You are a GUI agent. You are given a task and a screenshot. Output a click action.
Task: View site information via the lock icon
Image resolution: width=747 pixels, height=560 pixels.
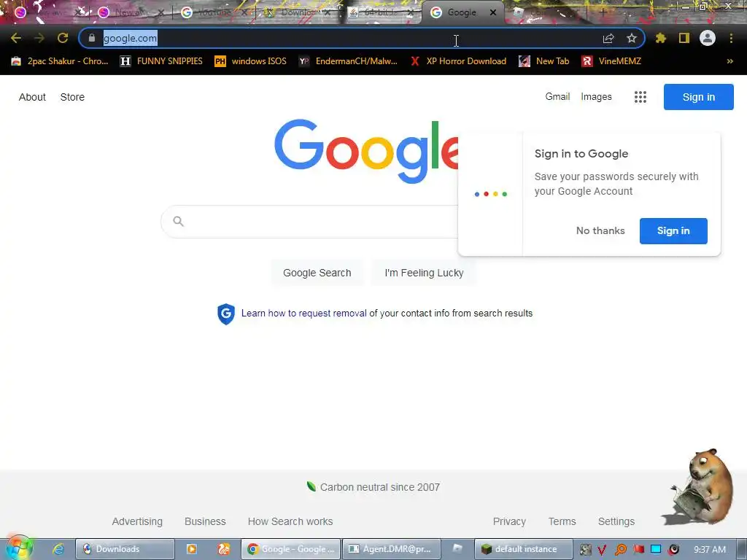pyautogui.click(x=92, y=38)
